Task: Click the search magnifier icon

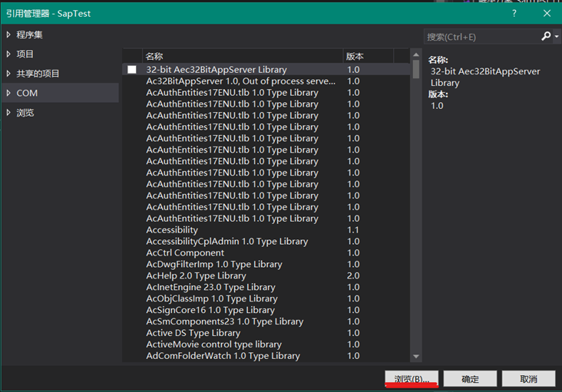Action: click(x=546, y=36)
